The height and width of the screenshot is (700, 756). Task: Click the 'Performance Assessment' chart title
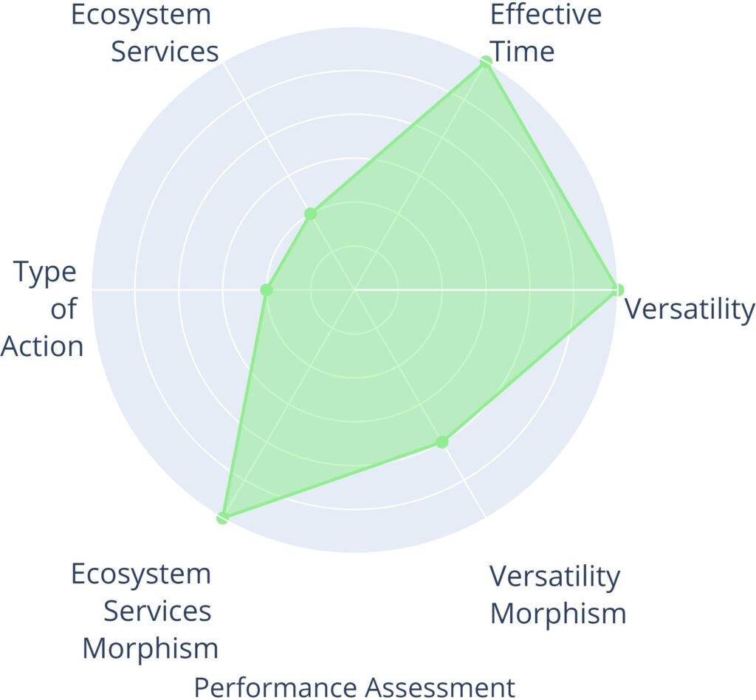(354, 686)
